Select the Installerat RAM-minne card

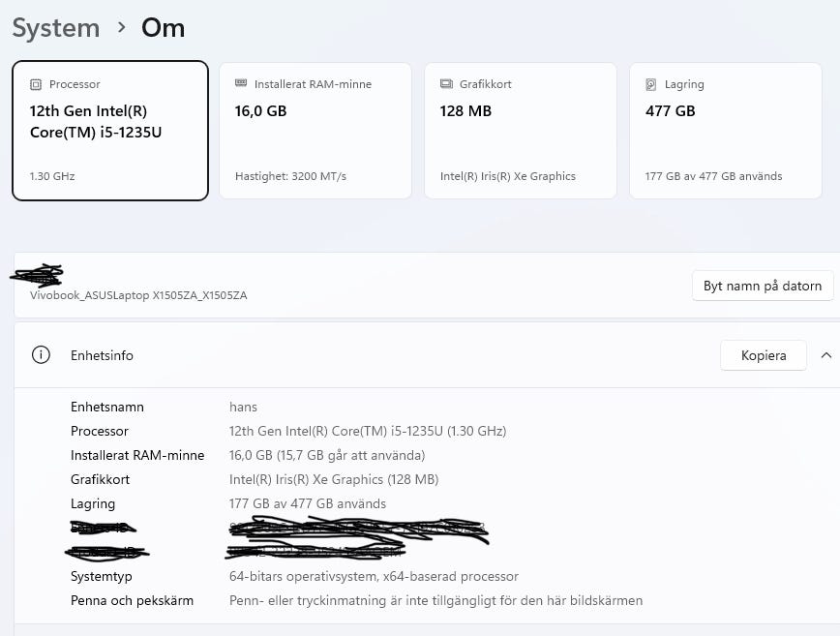[x=315, y=131]
